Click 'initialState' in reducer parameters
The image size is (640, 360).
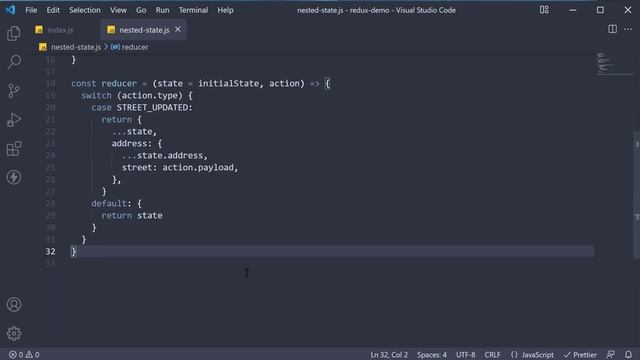point(229,83)
